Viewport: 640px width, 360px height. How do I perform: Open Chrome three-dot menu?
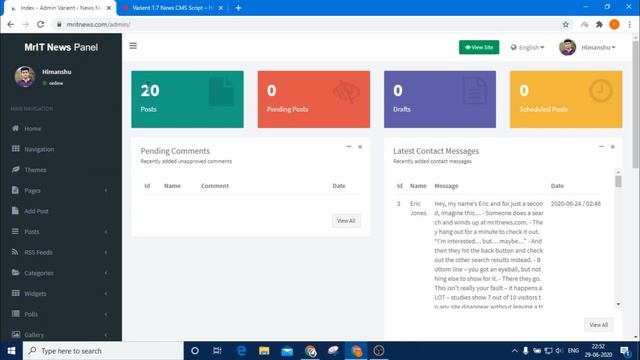click(629, 24)
